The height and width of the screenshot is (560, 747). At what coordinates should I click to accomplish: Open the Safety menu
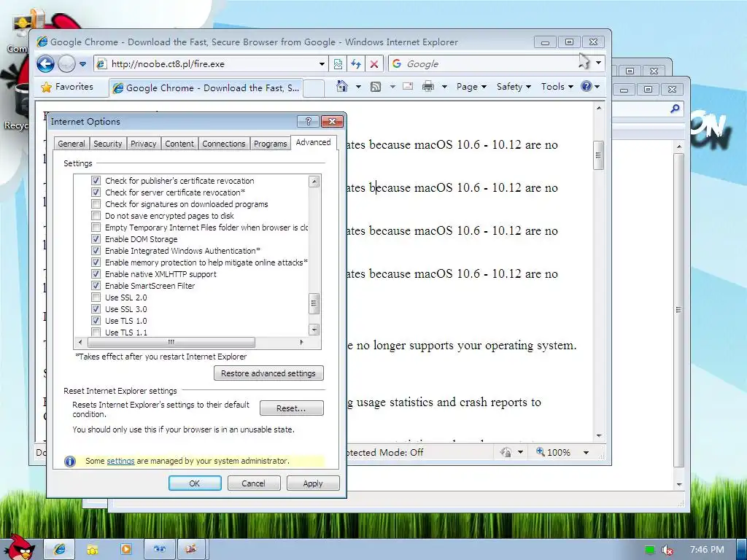point(514,87)
